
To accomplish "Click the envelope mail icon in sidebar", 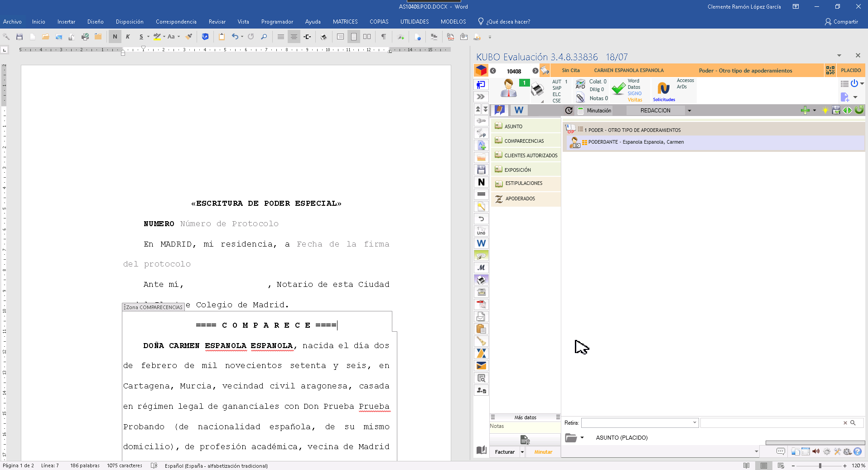I will coord(481,366).
